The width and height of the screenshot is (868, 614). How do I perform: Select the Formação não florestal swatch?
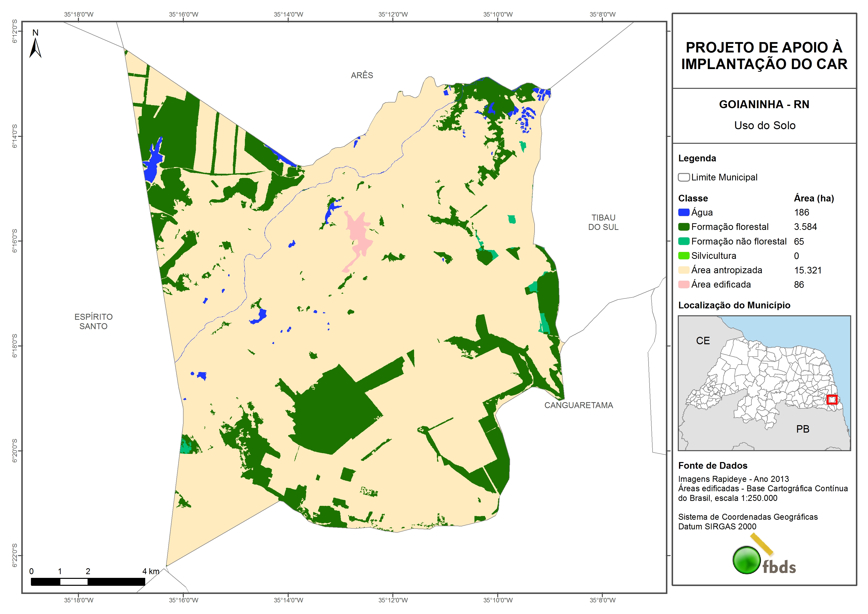pyautogui.click(x=683, y=241)
